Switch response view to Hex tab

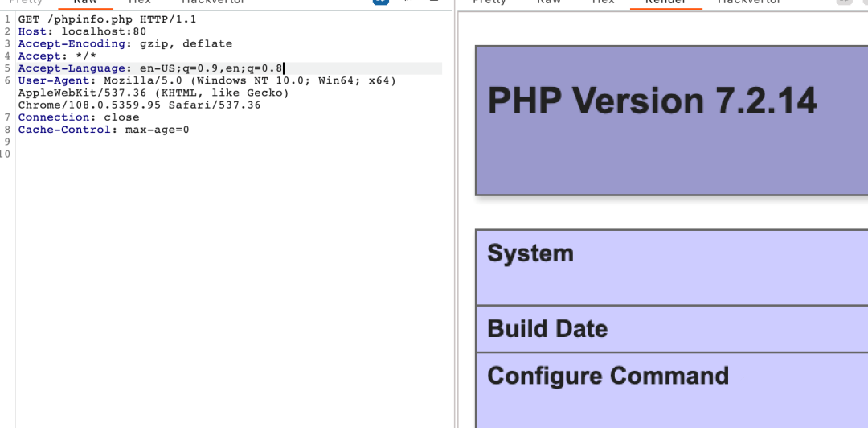[604, 2]
